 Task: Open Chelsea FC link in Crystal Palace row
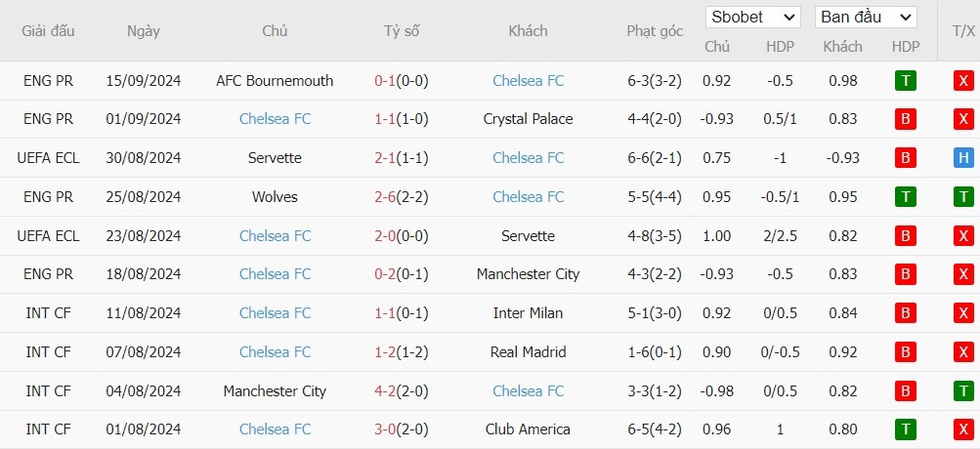click(x=275, y=119)
